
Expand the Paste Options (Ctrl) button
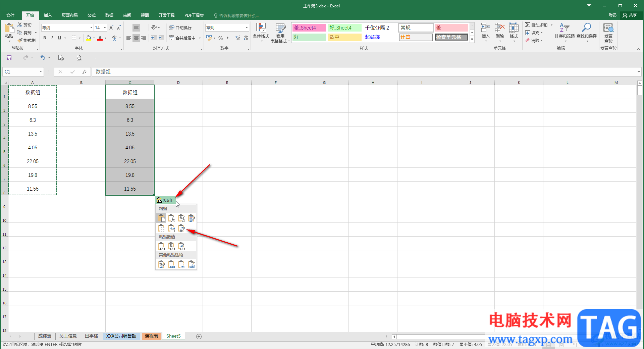[166, 200]
